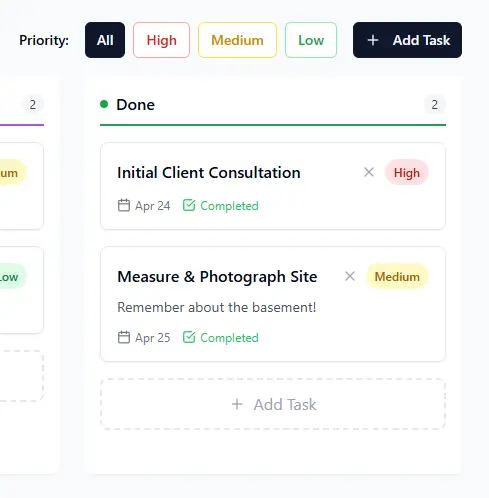Viewport: 489px width, 498px height.
Task: Click the green status dot next to Done
Action: click(104, 104)
